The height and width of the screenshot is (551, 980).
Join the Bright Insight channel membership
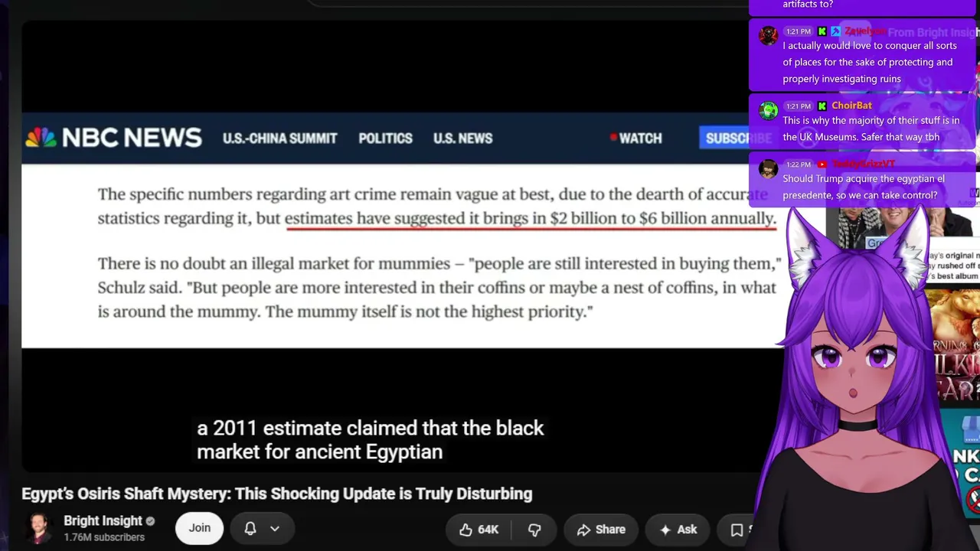click(199, 528)
